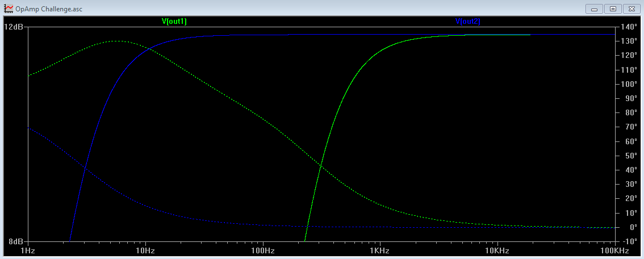The height and width of the screenshot is (259, 644).
Task: Click the V(out1) trace label
Action: point(174,22)
